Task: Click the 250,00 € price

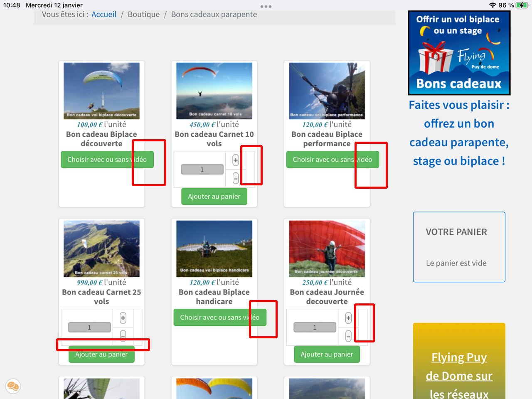Action: point(315,283)
